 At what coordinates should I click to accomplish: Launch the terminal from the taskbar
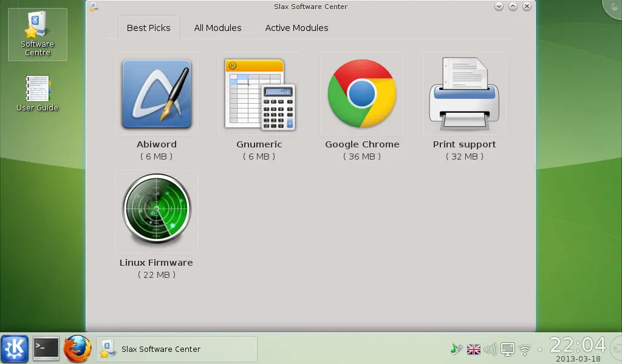click(46, 349)
